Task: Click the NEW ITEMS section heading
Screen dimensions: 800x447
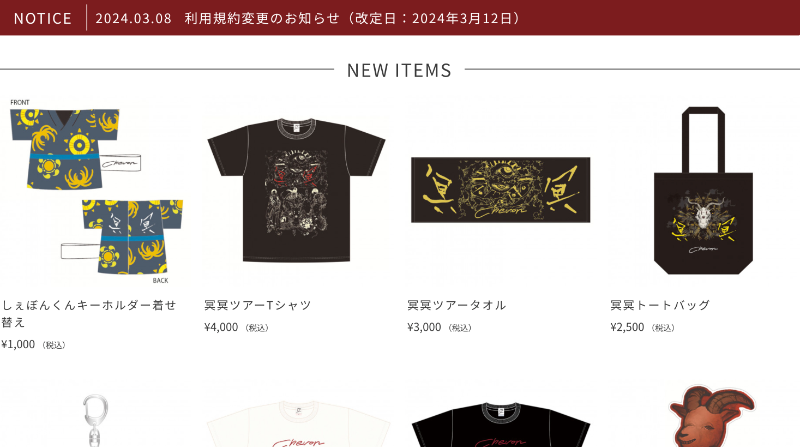Action: tap(399, 70)
